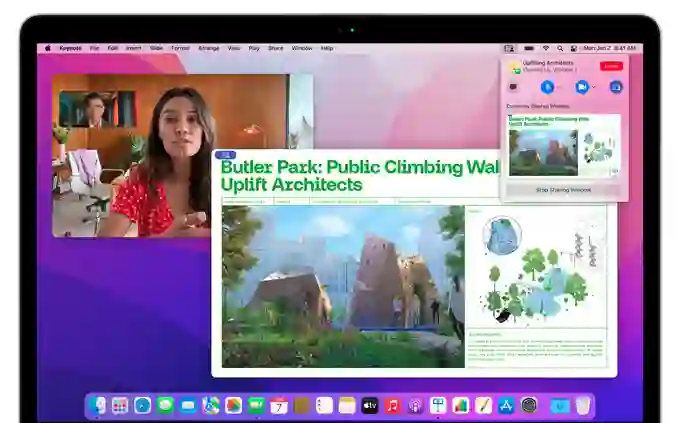Image resolution: width=679 pixels, height=423 pixels.
Task: Open Spotlight search in menu bar
Action: pos(560,48)
